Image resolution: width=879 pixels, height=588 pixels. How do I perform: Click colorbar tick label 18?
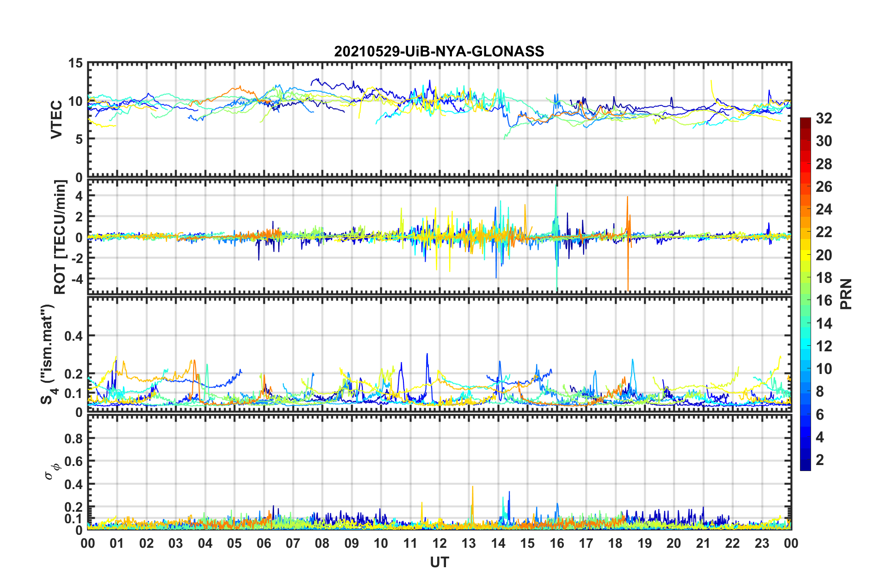(x=824, y=278)
